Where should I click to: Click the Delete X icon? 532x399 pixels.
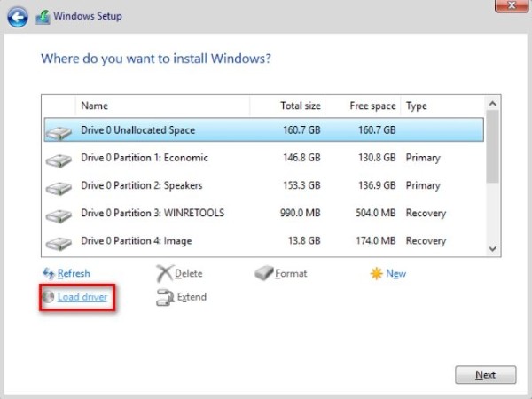tap(164, 274)
